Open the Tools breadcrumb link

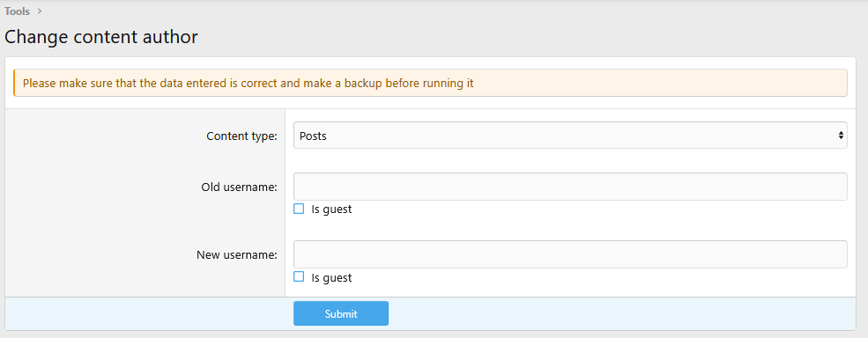click(x=17, y=11)
